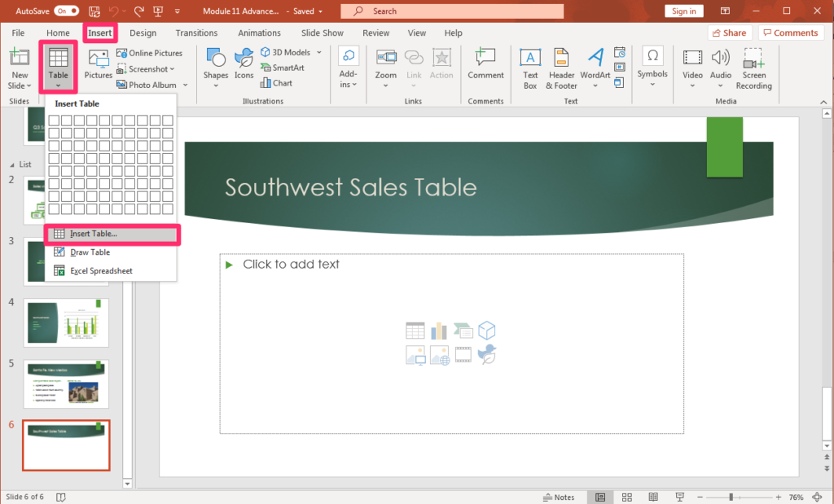The image size is (834, 504).
Task: Click the Sign in button
Action: [683, 11]
